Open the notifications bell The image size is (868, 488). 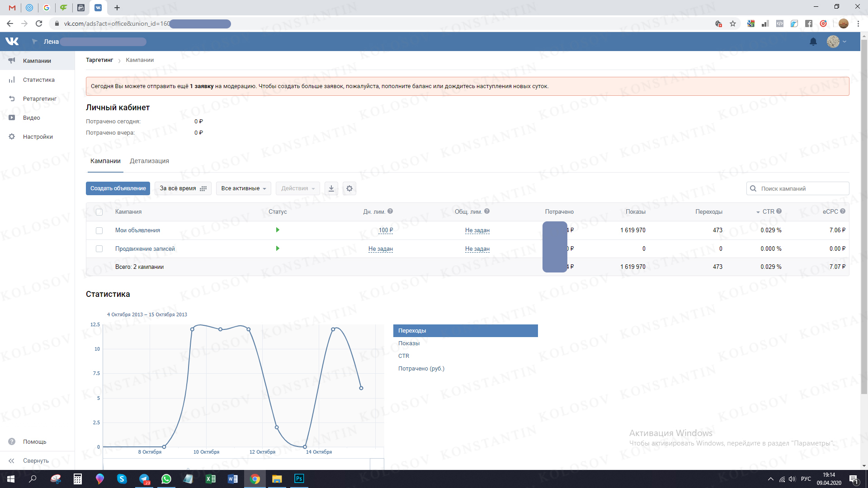[813, 42]
